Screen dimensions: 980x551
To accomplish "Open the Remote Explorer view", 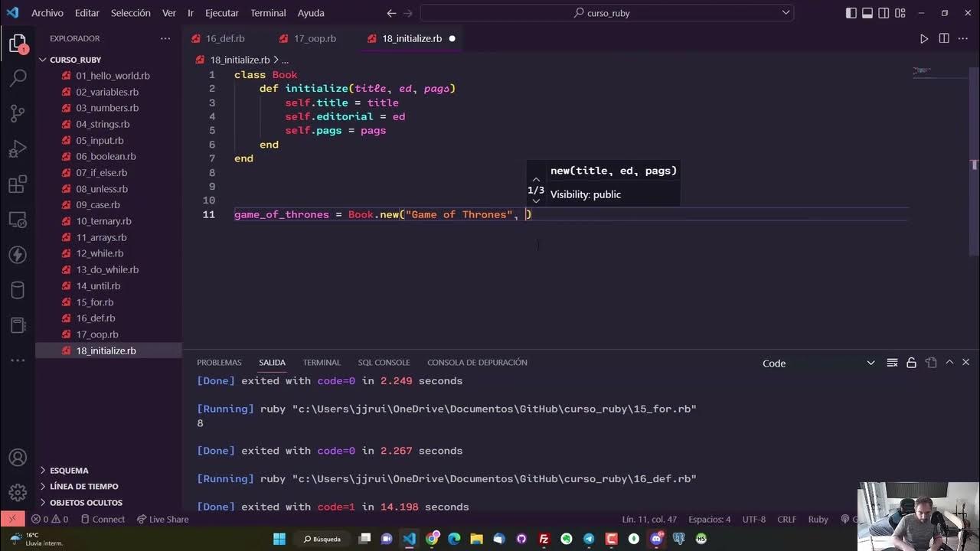I will 18,219.
